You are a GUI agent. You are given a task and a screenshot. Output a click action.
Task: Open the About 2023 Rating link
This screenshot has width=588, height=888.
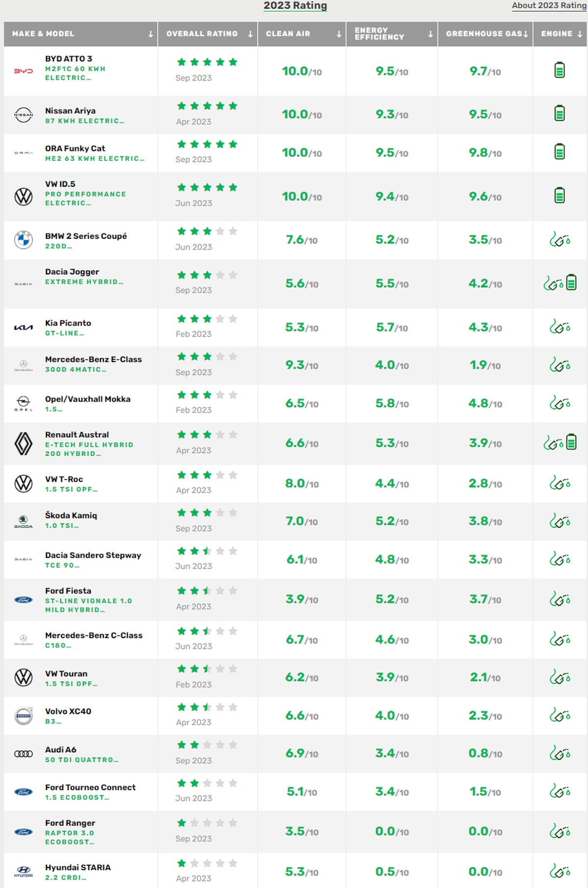[549, 5]
